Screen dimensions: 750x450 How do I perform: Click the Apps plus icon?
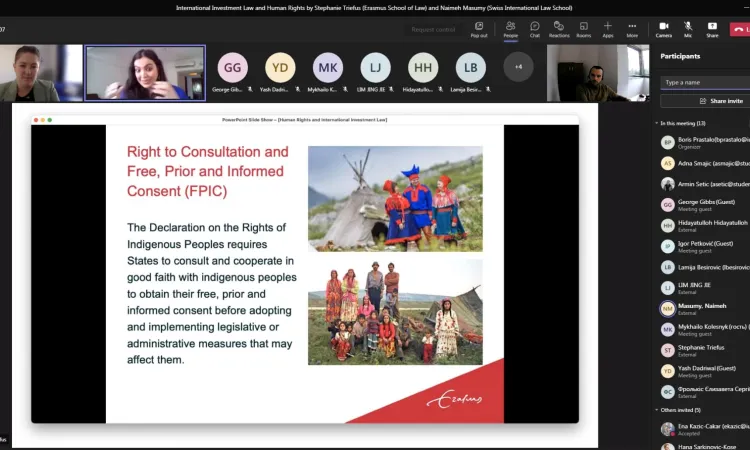(608, 28)
